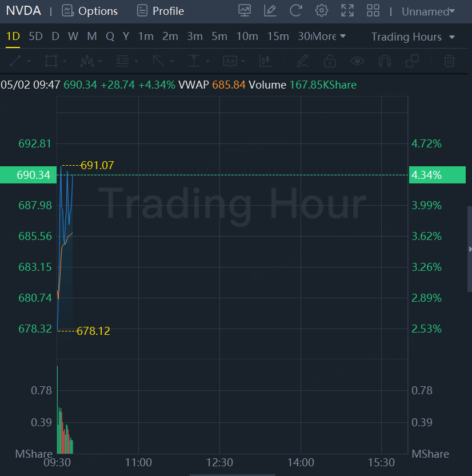Click the 692.81 price axis label
This screenshot has width=472, height=476.
tap(35, 143)
